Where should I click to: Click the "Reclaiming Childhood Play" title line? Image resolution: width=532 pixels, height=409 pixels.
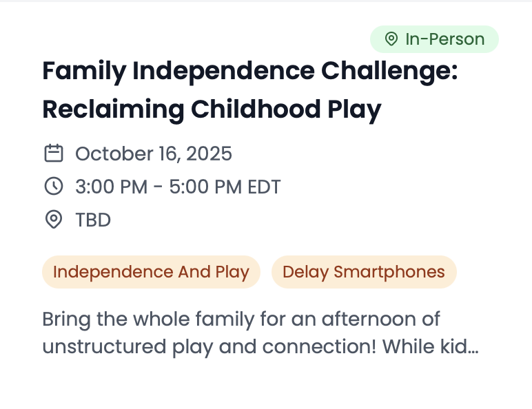(212, 109)
